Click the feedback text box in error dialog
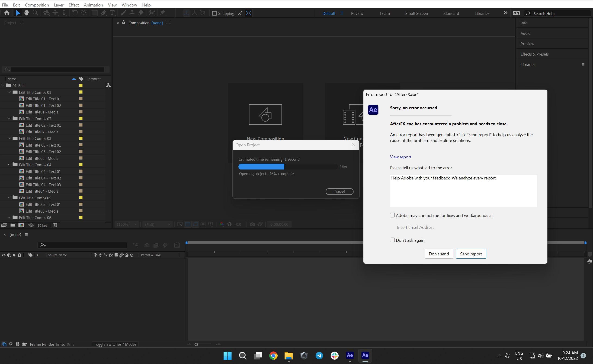593x364 pixels. pyautogui.click(x=463, y=191)
